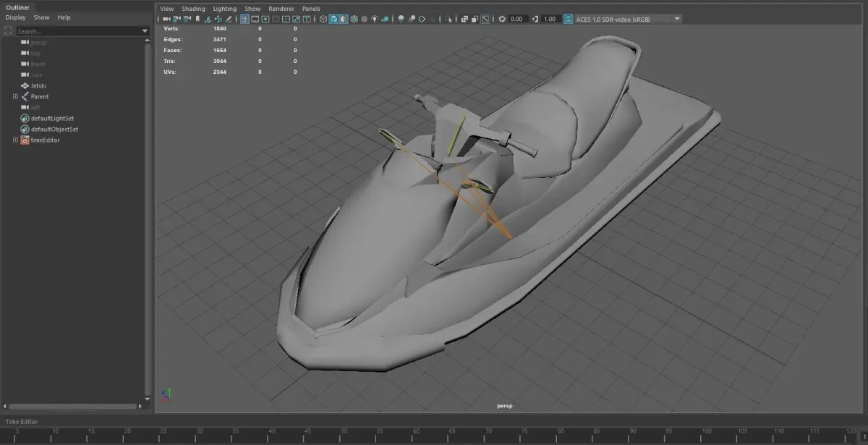Select defaultLightSet in Outliner
Screen dimensions: 868x445
point(52,118)
